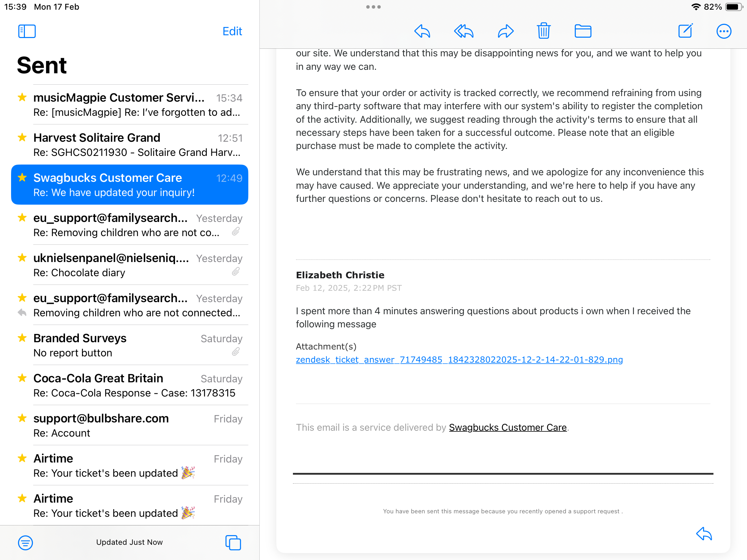The image size is (747, 560).
Task: Toggle star on Branded Surveys email
Action: point(22,338)
